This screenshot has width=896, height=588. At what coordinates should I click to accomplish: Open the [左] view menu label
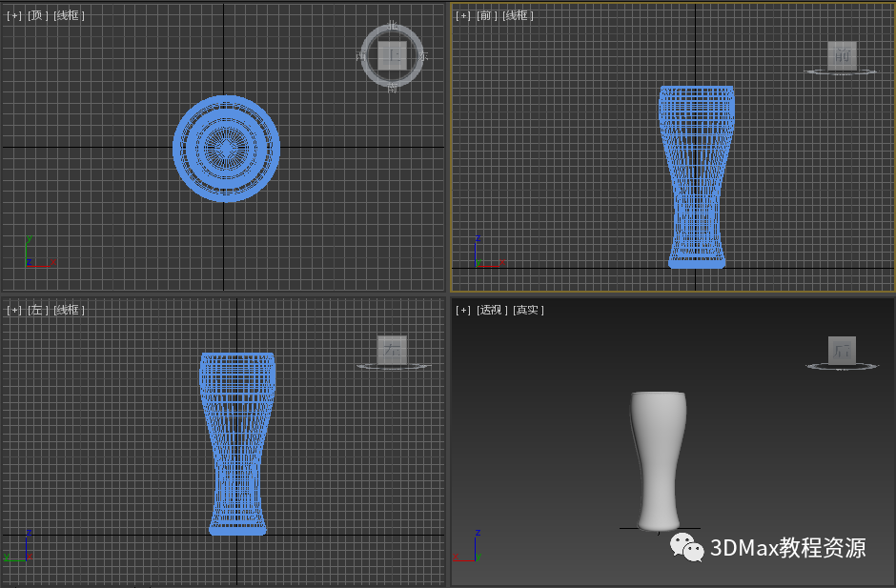pyautogui.click(x=38, y=310)
